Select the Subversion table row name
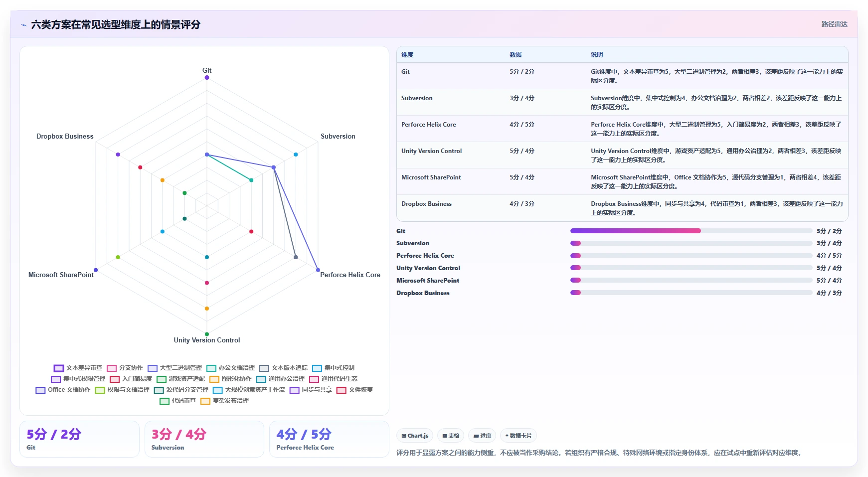Viewport: 868px width, 477px height. click(417, 98)
